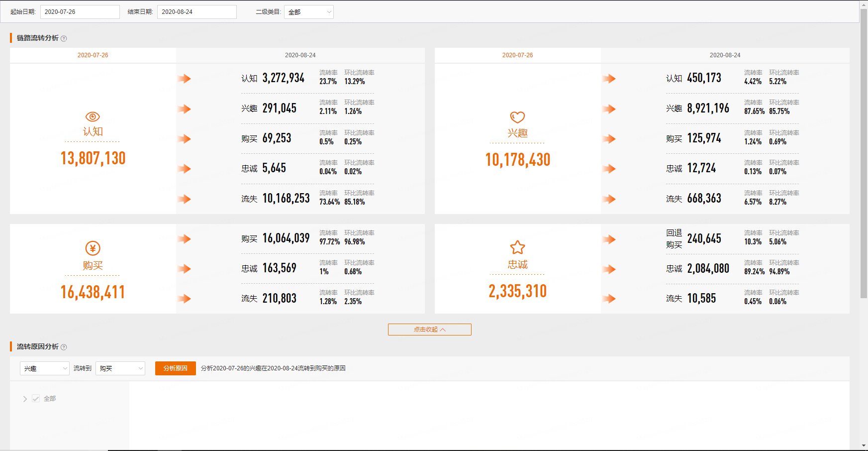Click the 起始日期 date field
868x451 pixels.
coord(80,12)
